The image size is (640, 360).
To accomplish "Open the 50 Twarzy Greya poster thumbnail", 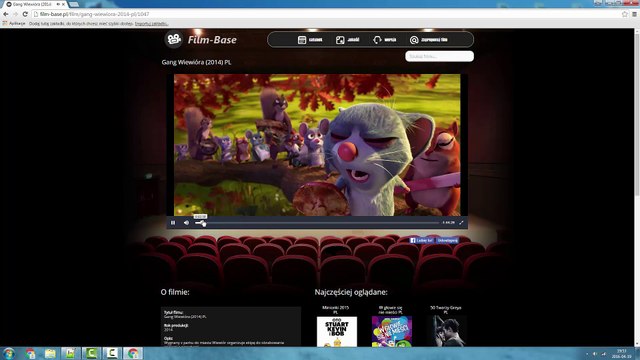I will (x=446, y=331).
